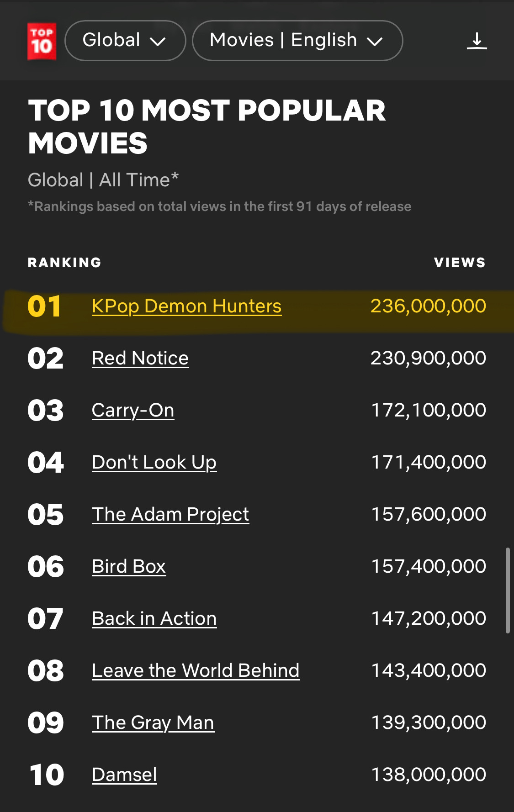The width and height of the screenshot is (514, 812).
Task: Open The Gray Man link
Action: pyautogui.click(x=153, y=723)
